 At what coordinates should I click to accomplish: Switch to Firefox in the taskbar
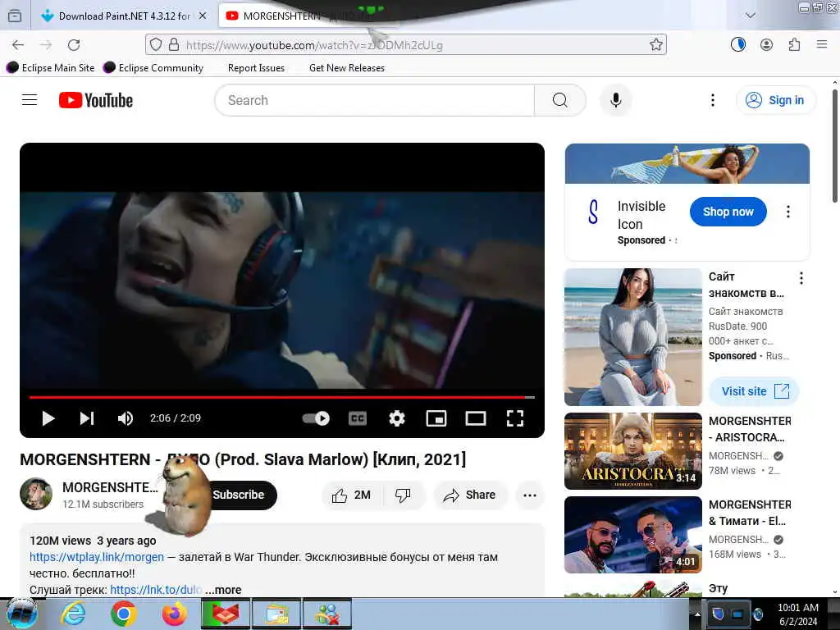(175, 614)
